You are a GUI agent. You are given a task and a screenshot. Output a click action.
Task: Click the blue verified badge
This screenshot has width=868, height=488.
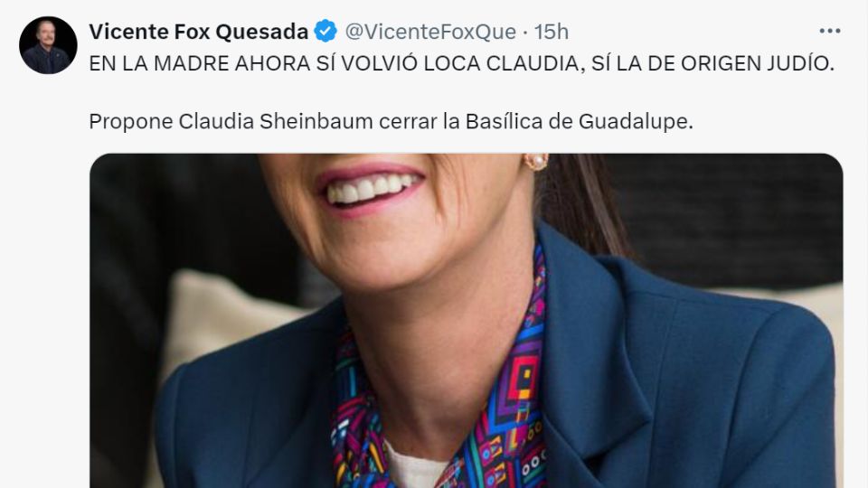325,31
